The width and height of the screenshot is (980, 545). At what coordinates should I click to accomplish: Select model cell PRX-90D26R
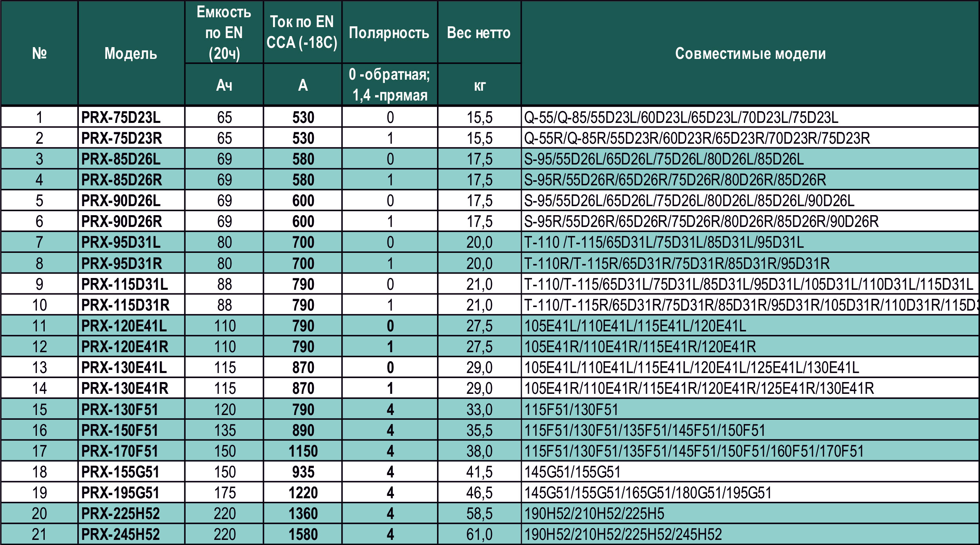131,221
